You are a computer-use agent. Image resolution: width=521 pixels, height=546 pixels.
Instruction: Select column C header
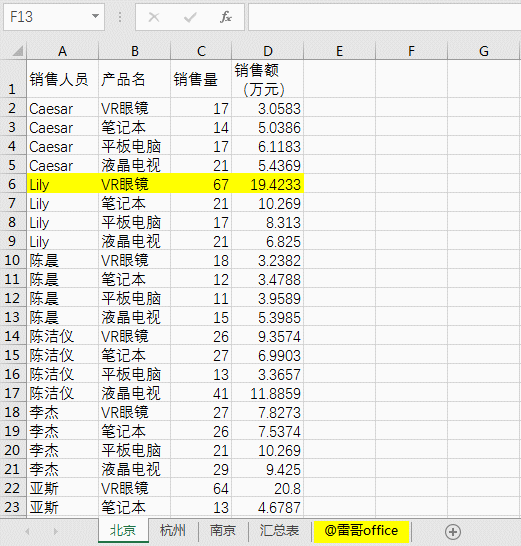(x=201, y=51)
